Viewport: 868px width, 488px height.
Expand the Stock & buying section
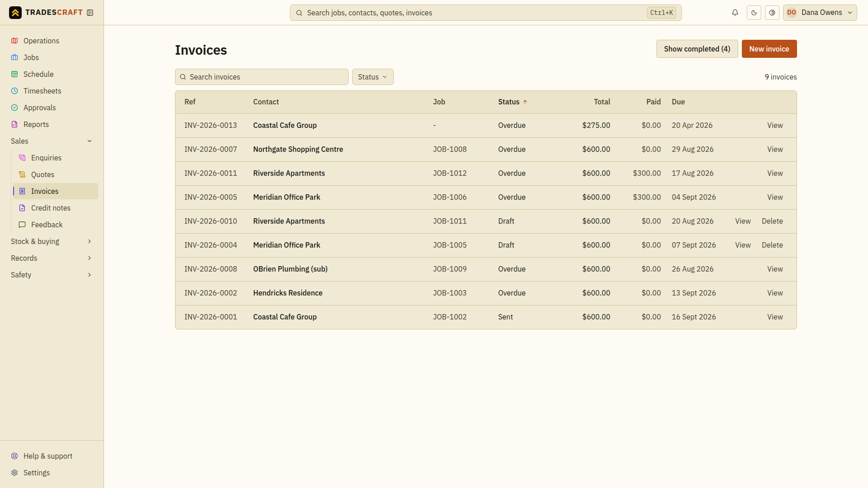[x=52, y=241]
